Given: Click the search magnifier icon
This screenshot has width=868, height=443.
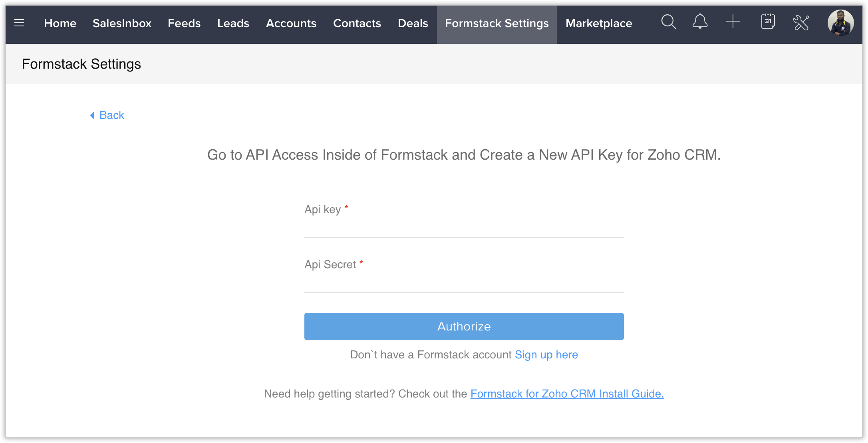Looking at the screenshot, I should tap(668, 22).
